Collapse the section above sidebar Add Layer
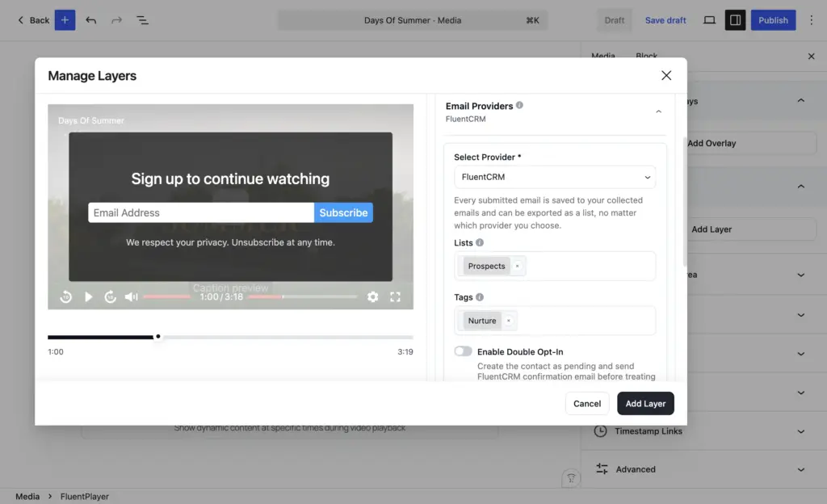The height and width of the screenshot is (504, 827). 800,186
